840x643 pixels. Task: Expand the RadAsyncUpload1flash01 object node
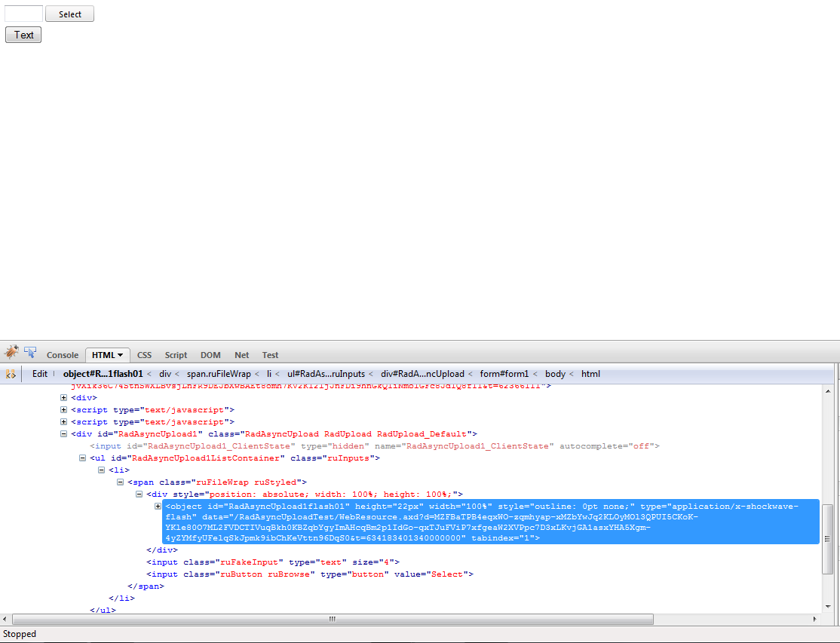point(158,507)
